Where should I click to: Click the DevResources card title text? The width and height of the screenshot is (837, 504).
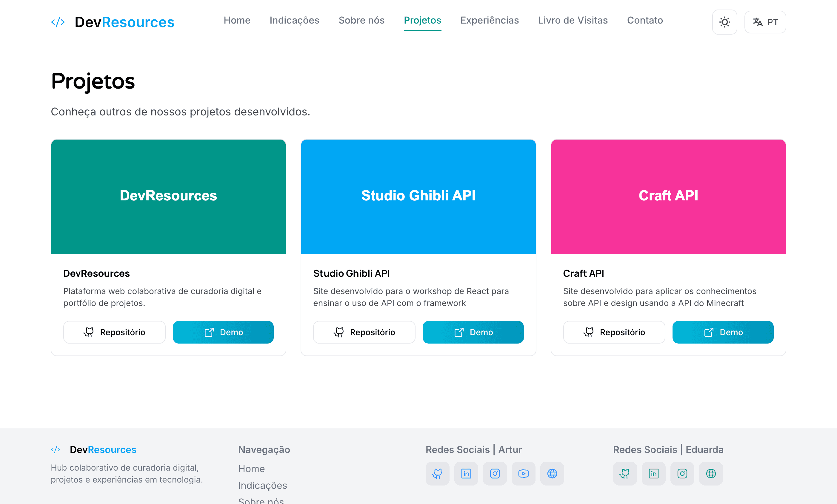(96, 273)
